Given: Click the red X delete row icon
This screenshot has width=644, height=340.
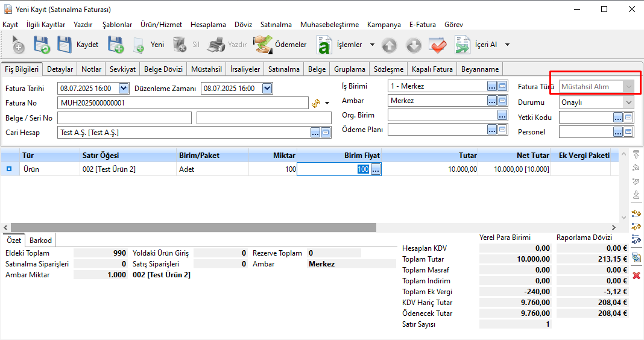Looking at the screenshot, I should click(x=636, y=275).
